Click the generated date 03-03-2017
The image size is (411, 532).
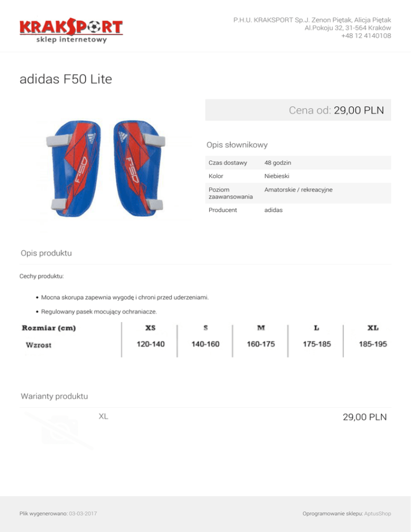(x=83, y=513)
